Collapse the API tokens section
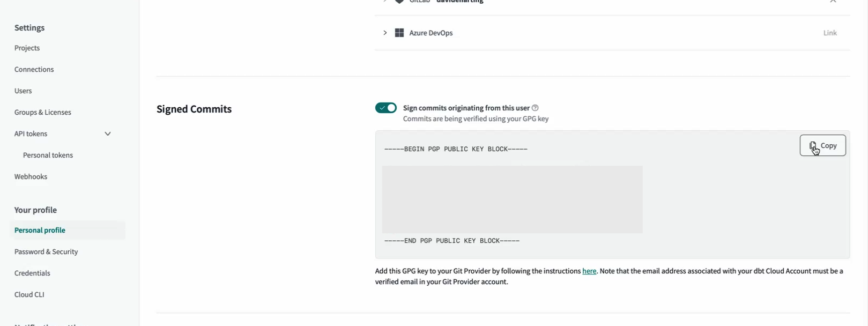Screen dimensions: 868x326 108,134
